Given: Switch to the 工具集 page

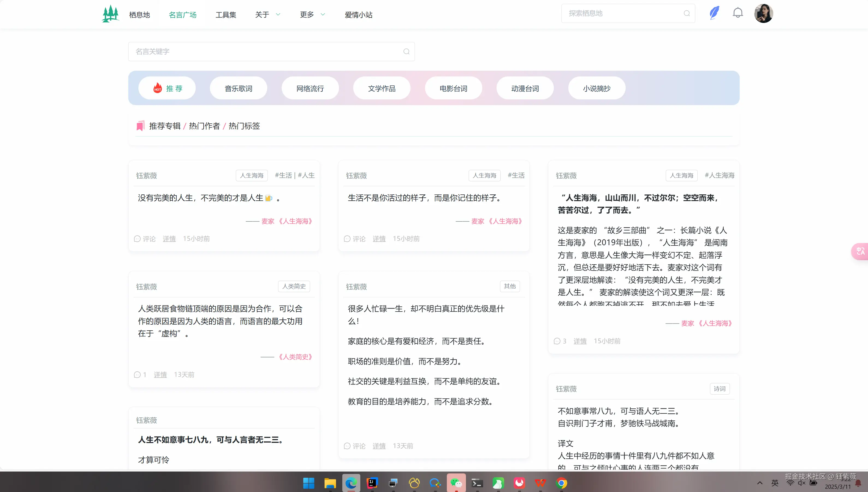Looking at the screenshot, I should pos(226,14).
